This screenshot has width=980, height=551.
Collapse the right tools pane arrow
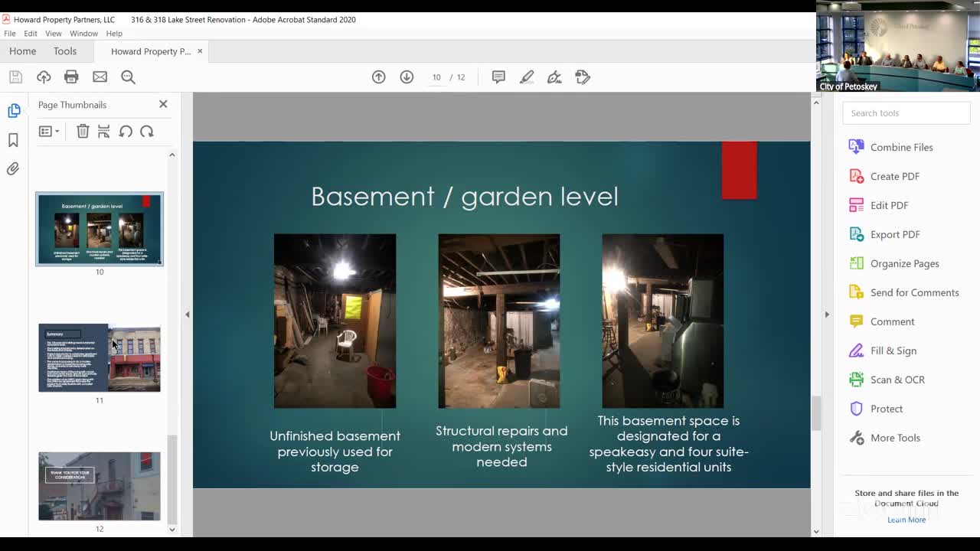click(827, 315)
